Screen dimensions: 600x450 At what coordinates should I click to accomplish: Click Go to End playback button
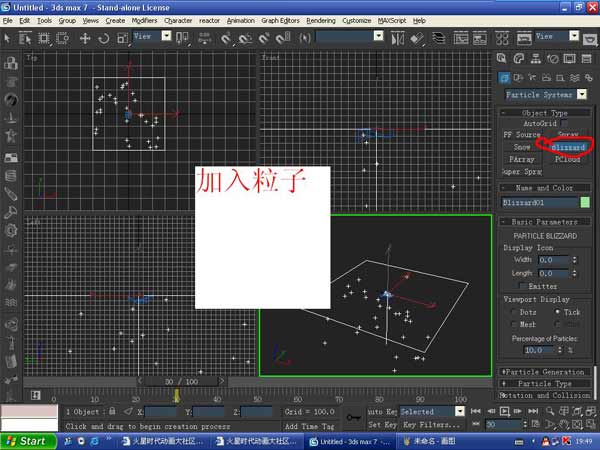point(533,411)
